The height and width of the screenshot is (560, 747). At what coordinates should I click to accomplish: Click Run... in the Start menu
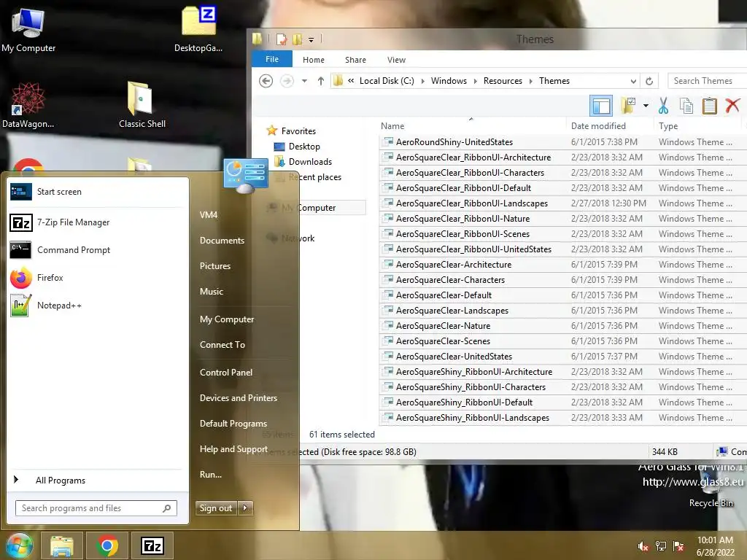point(211,475)
